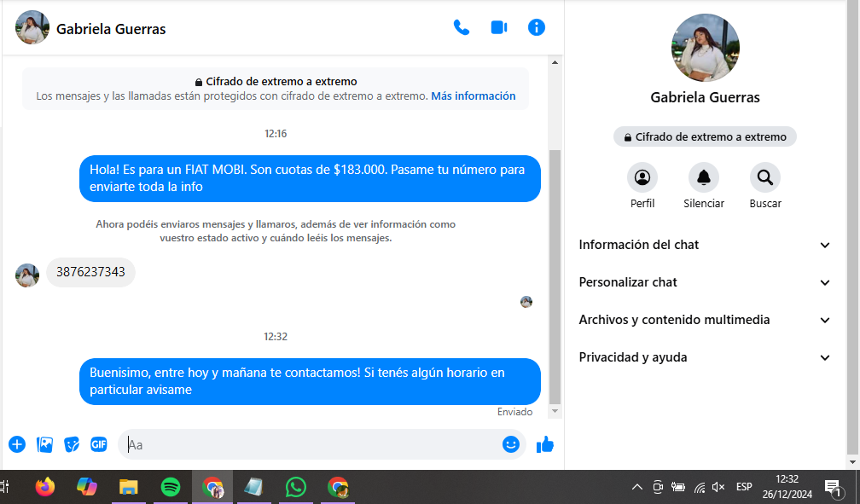The height and width of the screenshot is (504, 860).
Task: Expand Archivos y contenido multimedia section
Action: pyautogui.click(x=705, y=320)
